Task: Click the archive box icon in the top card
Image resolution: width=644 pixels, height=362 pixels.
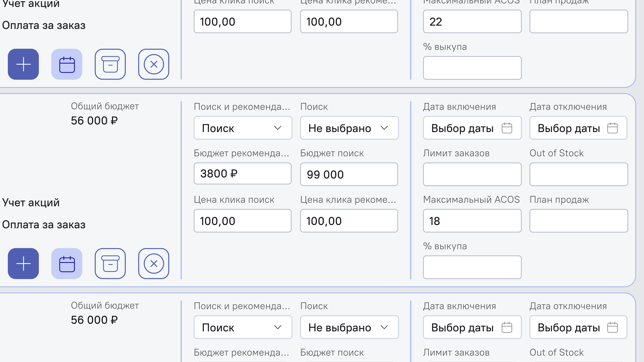Action: coord(110,64)
